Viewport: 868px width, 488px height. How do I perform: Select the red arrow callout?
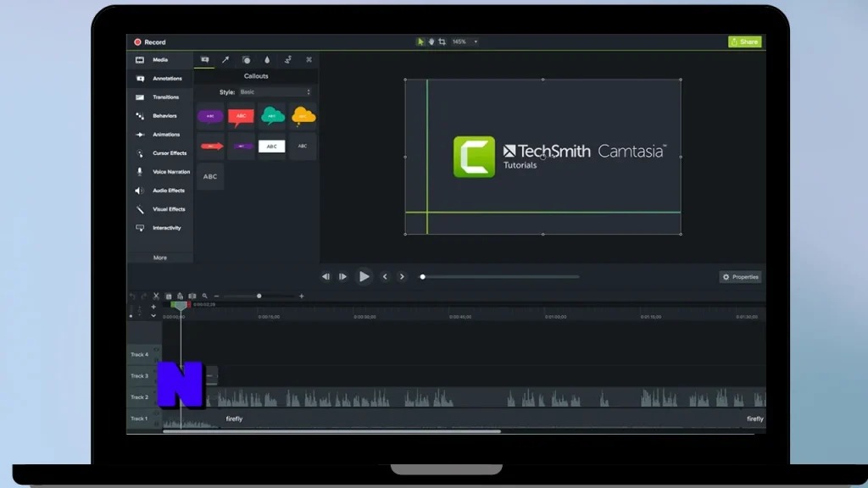(x=210, y=146)
